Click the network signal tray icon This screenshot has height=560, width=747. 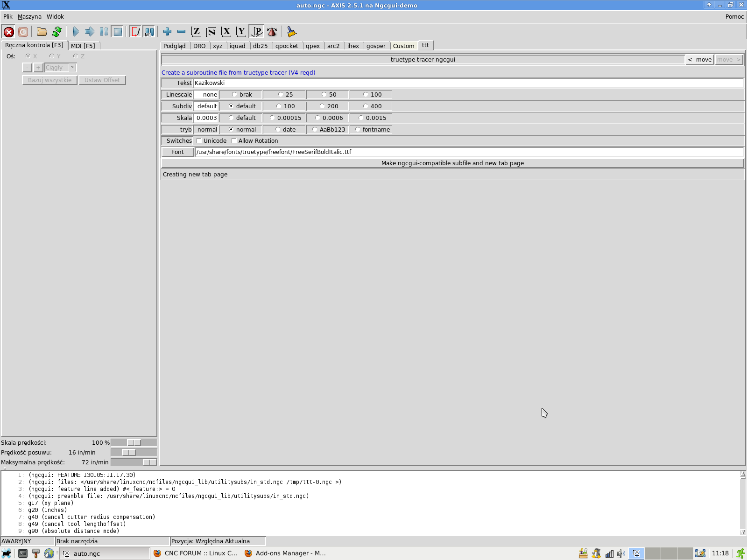[x=609, y=553]
